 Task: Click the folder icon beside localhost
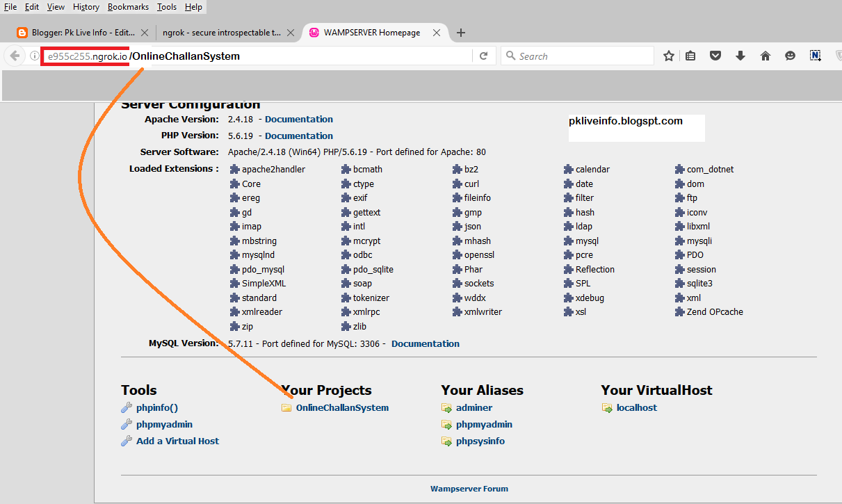[607, 408]
